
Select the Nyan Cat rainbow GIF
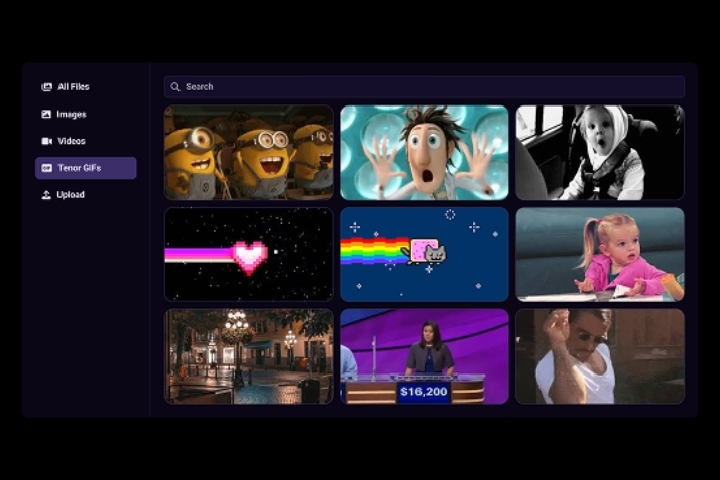[424, 254]
